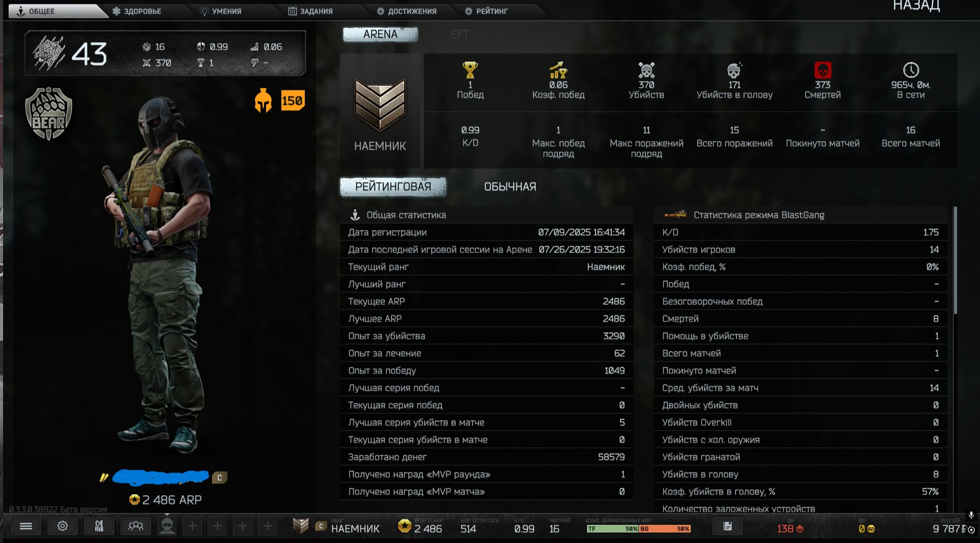Open the hamburger main menu button
This screenshot has height=543, width=980.
(x=26, y=526)
